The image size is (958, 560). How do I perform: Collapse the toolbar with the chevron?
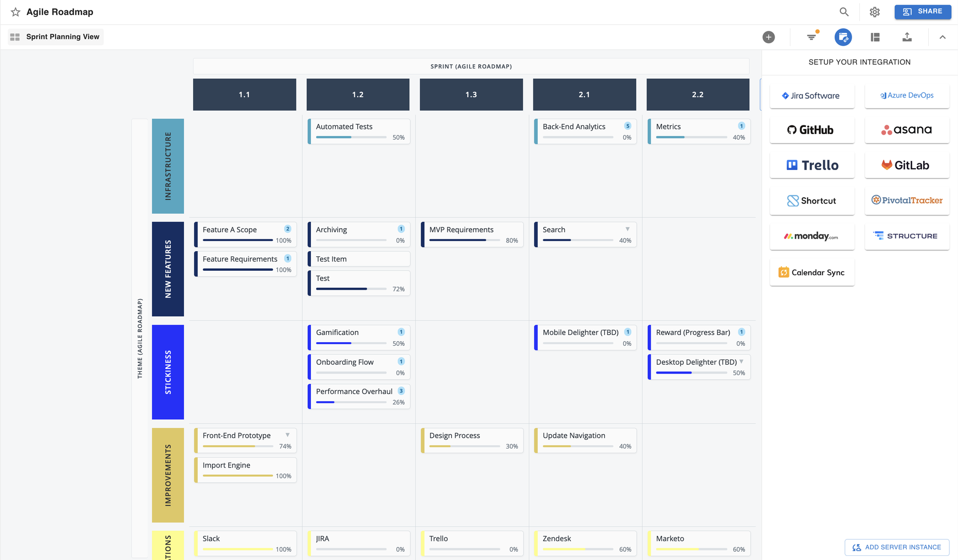pyautogui.click(x=943, y=37)
